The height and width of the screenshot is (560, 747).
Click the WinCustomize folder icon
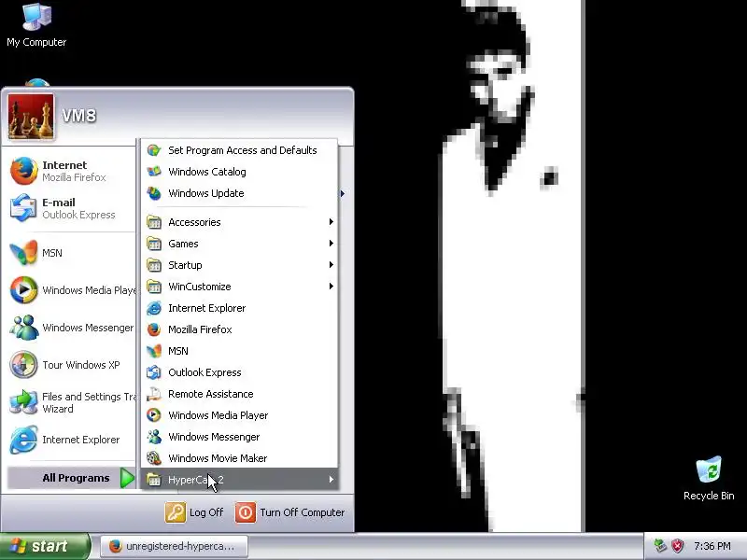pyautogui.click(x=154, y=287)
